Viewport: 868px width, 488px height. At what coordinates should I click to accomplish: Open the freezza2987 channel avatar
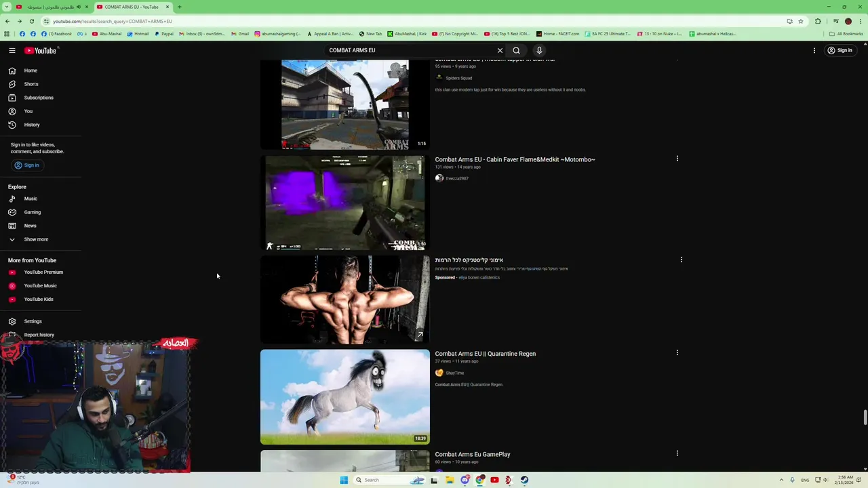coord(439,178)
